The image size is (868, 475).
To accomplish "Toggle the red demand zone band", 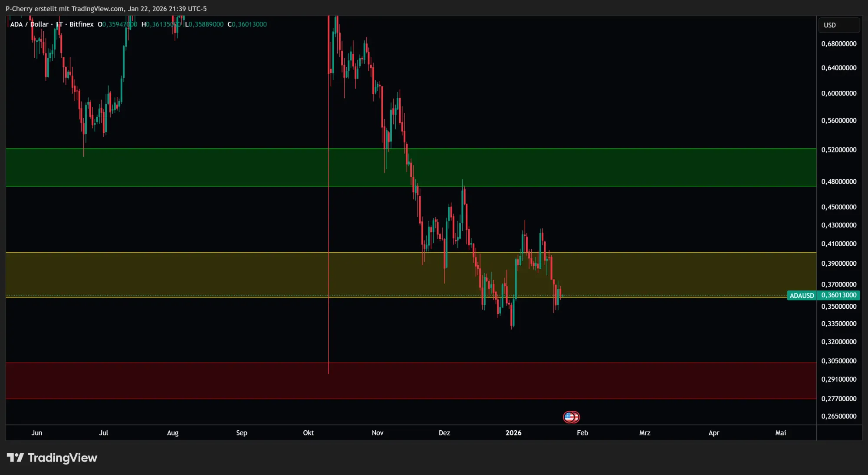I will [x=217, y=380].
